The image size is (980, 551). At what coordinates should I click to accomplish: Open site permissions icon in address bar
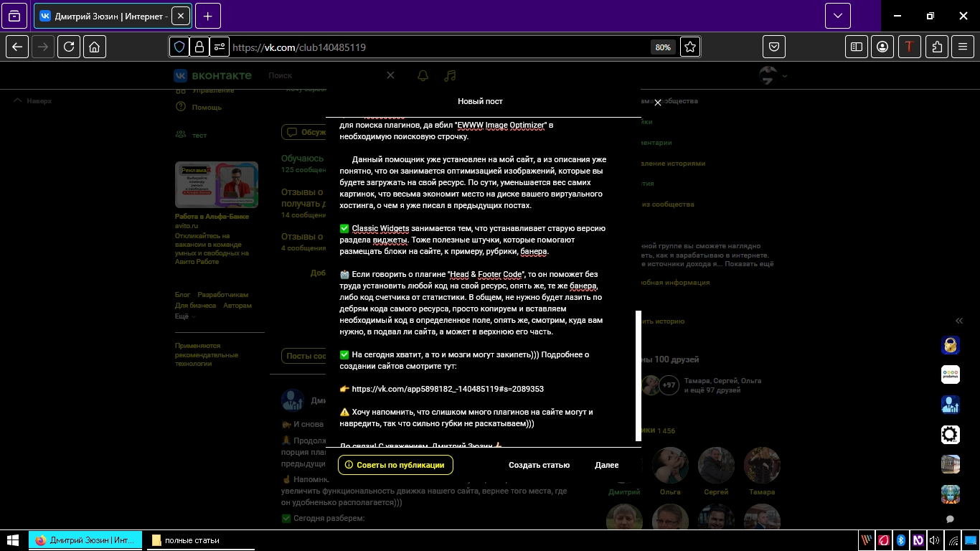pyautogui.click(x=219, y=47)
